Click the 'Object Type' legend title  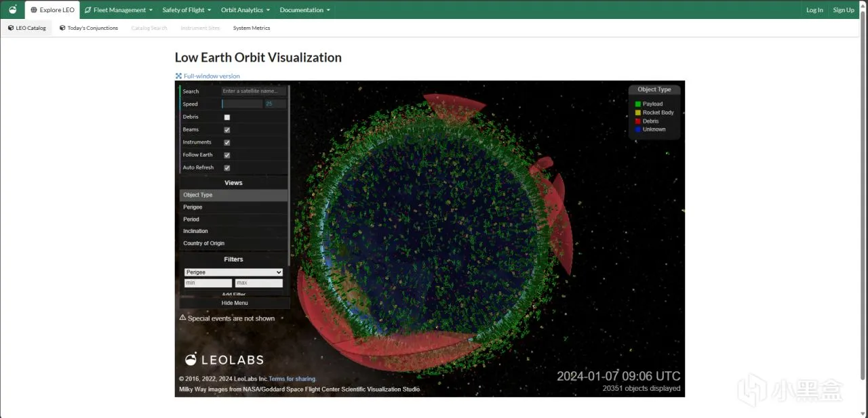point(654,89)
